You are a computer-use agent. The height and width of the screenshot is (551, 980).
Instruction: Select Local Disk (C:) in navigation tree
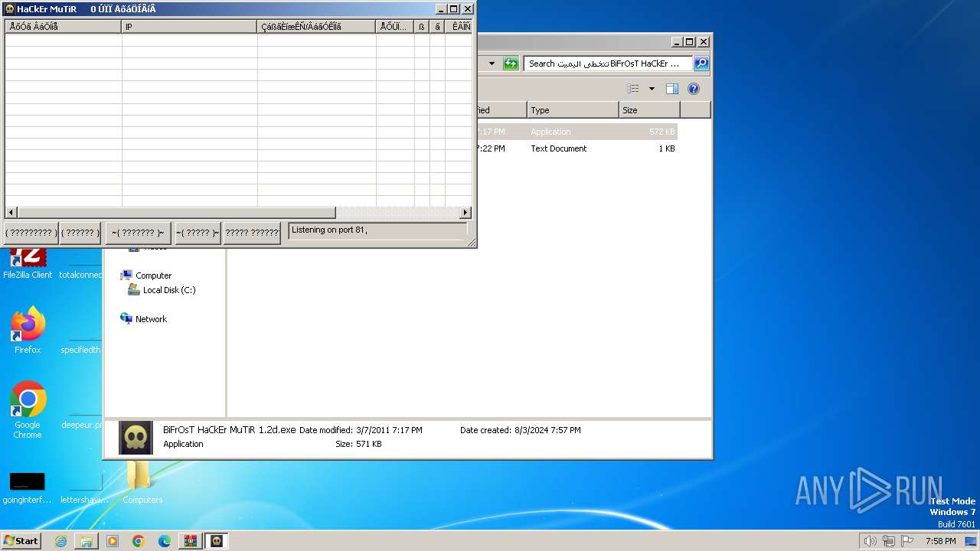click(168, 290)
